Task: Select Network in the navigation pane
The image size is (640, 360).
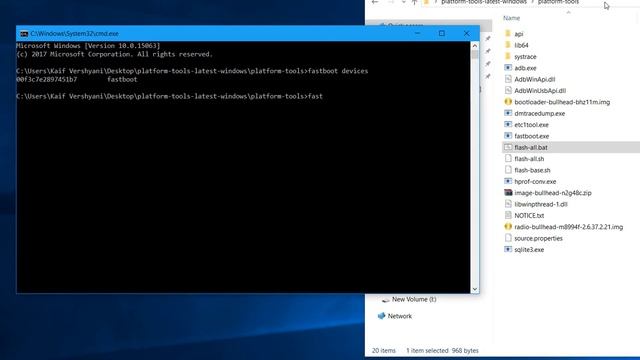Action: 400,316
